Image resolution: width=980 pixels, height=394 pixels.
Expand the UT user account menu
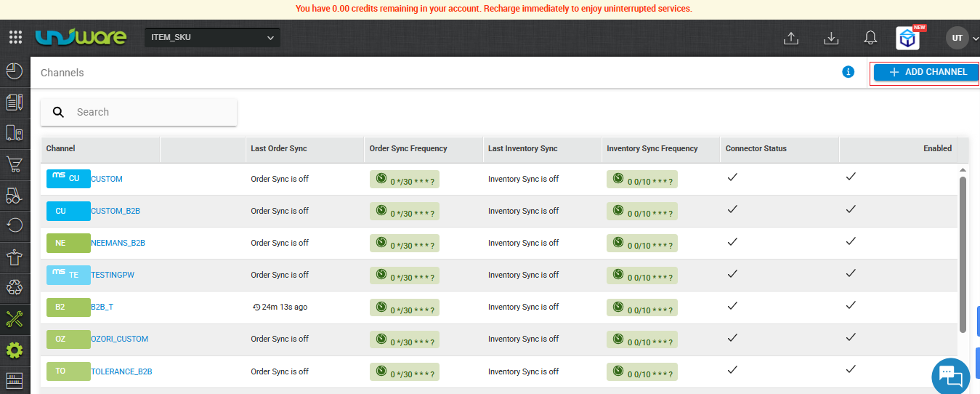[962, 38]
